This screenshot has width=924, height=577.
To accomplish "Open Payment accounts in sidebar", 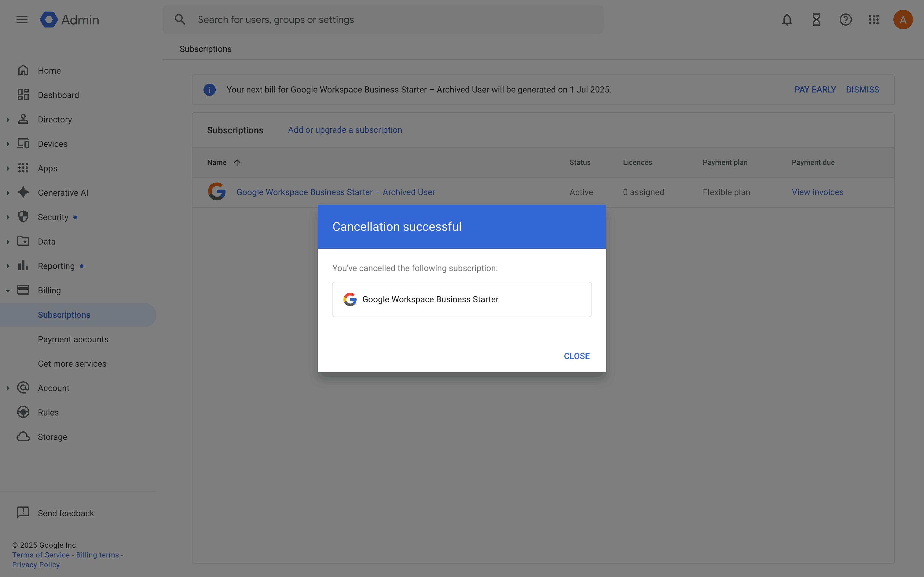I will point(73,339).
